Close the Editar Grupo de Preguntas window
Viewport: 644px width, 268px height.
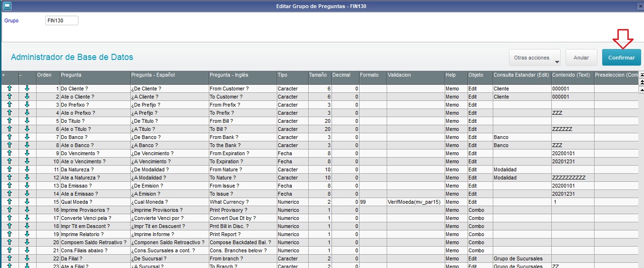pos(639,6)
